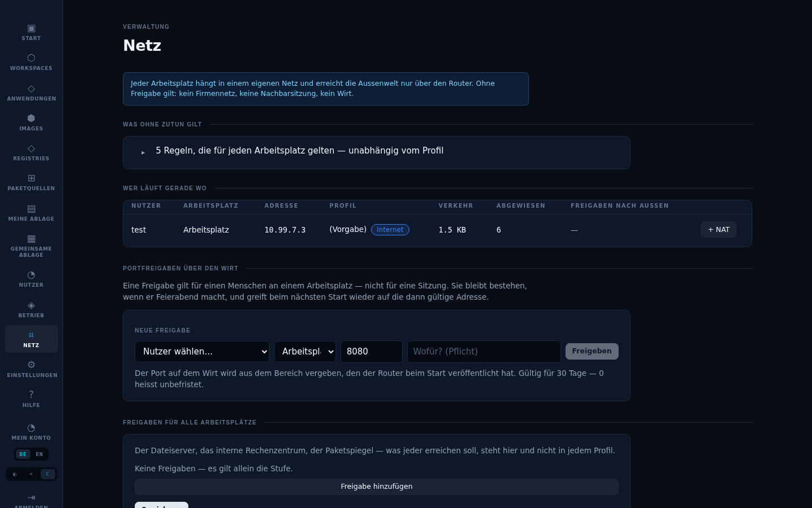Image resolution: width=812 pixels, height=508 pixels.
Task: Open Betrieb in the sidebar
Action: tap(31, 309)
